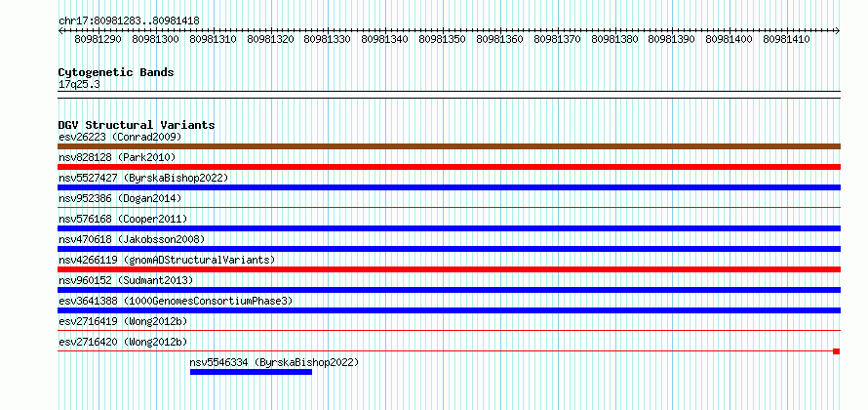Image resolution: width=868 pixels, height=410 pixels.
Task: Click the red nsv4266119 variant bar
Action: [449, 269]
